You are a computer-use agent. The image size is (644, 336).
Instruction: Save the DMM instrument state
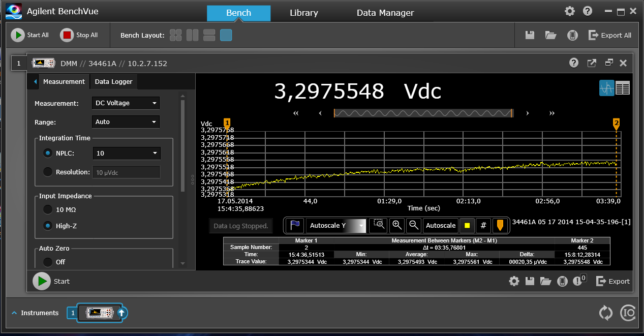tap(530, 281)
